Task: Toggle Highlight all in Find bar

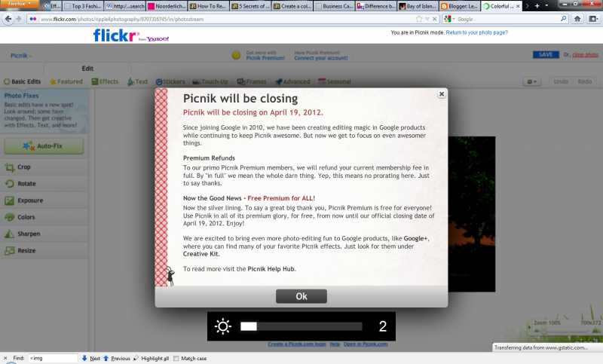Action: pos(152,358)
